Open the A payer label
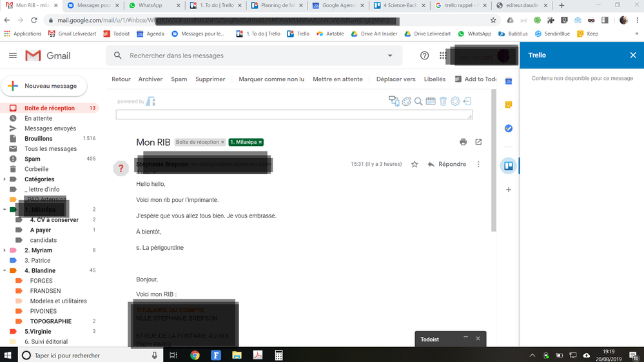The width and height of the screenshot is (644, 362). tap(40, 230)
